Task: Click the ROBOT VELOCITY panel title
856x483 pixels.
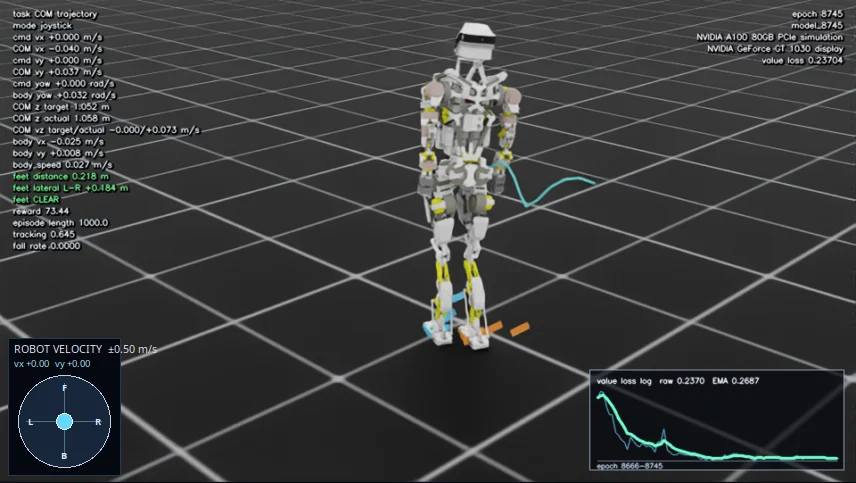Action: point(58,349)
